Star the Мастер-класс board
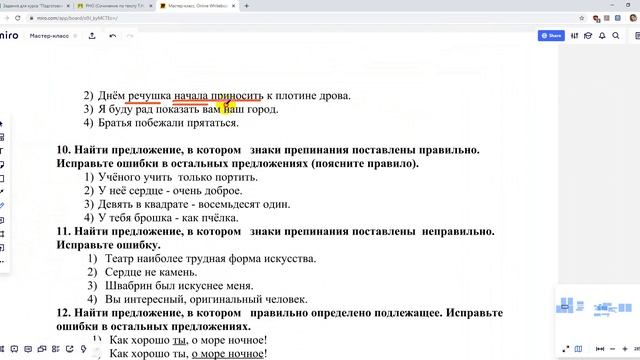The height and width of the screenshot is (360, 640). click(x=75, y=36)
